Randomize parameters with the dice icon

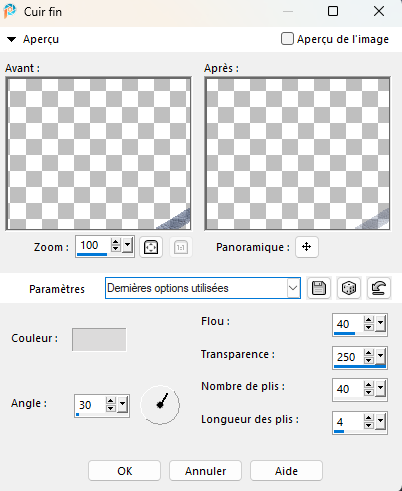(x=349, y=288)
